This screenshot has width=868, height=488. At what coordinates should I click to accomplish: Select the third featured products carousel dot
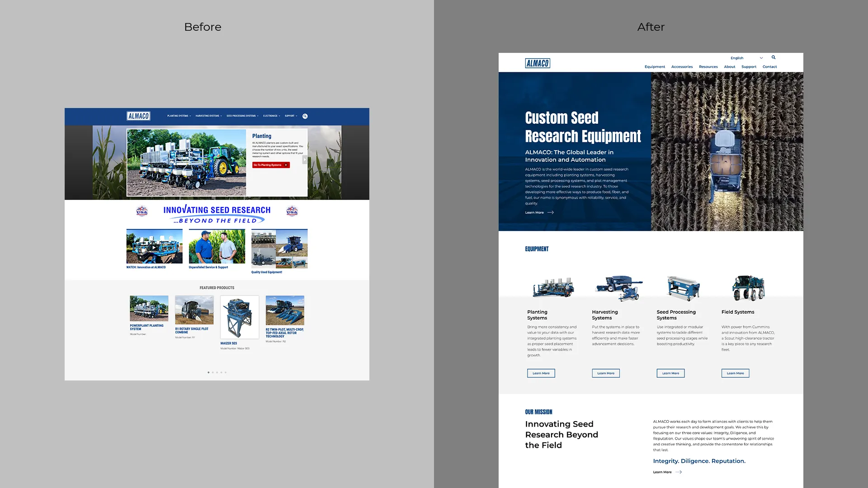tap(217, 372)
